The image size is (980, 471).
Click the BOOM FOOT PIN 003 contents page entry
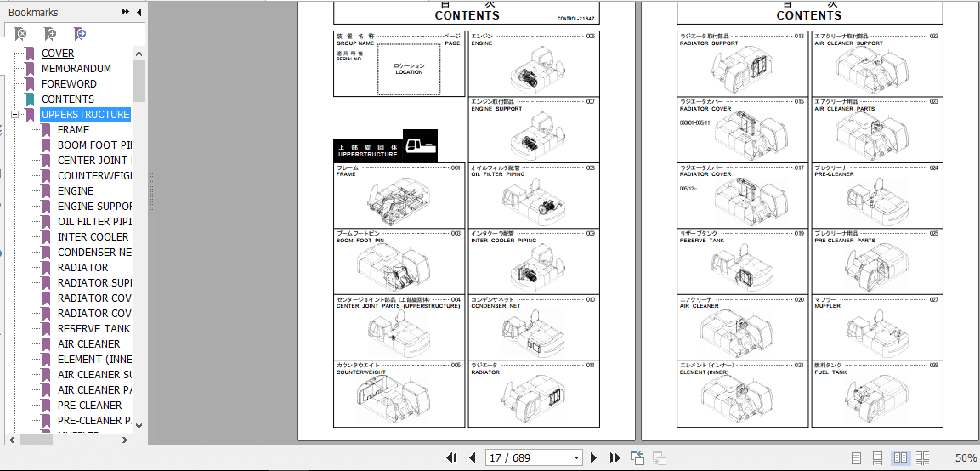399,261
